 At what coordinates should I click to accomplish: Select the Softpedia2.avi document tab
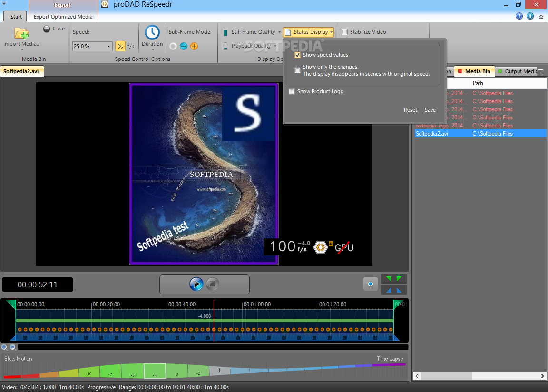tap(22, 71)
